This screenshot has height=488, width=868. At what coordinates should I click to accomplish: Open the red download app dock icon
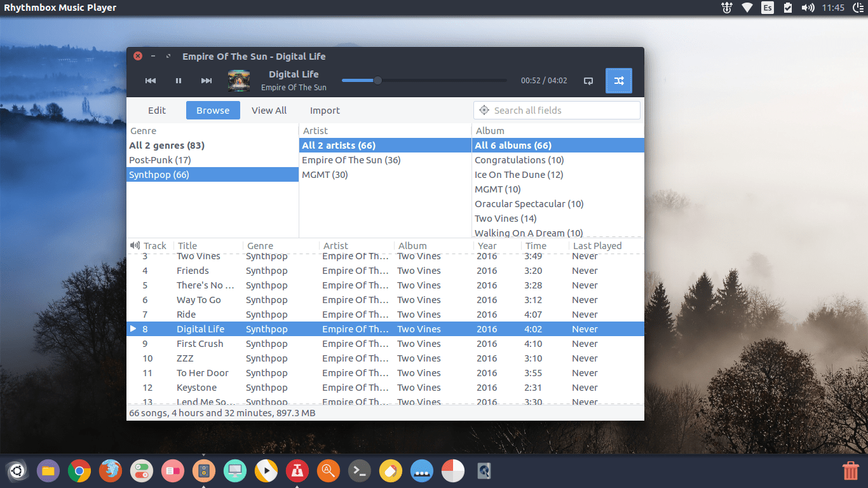click(x=297, y=471)
